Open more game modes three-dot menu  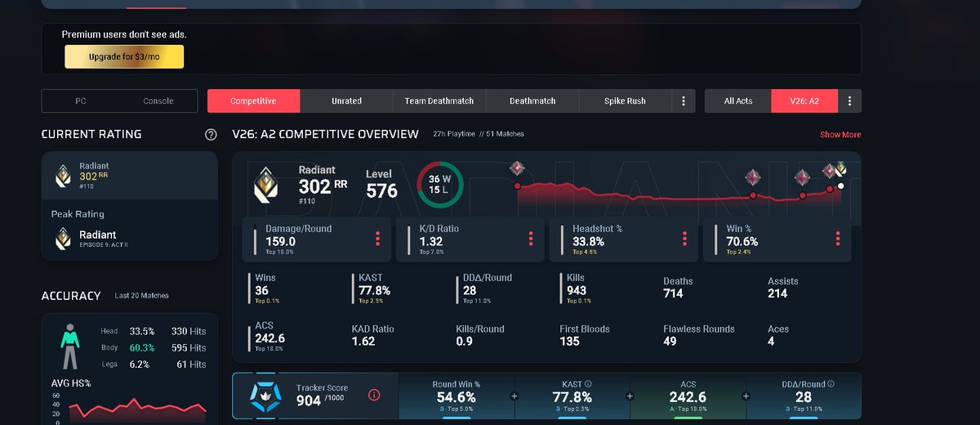pyautogui.click(x=684, y=101)
